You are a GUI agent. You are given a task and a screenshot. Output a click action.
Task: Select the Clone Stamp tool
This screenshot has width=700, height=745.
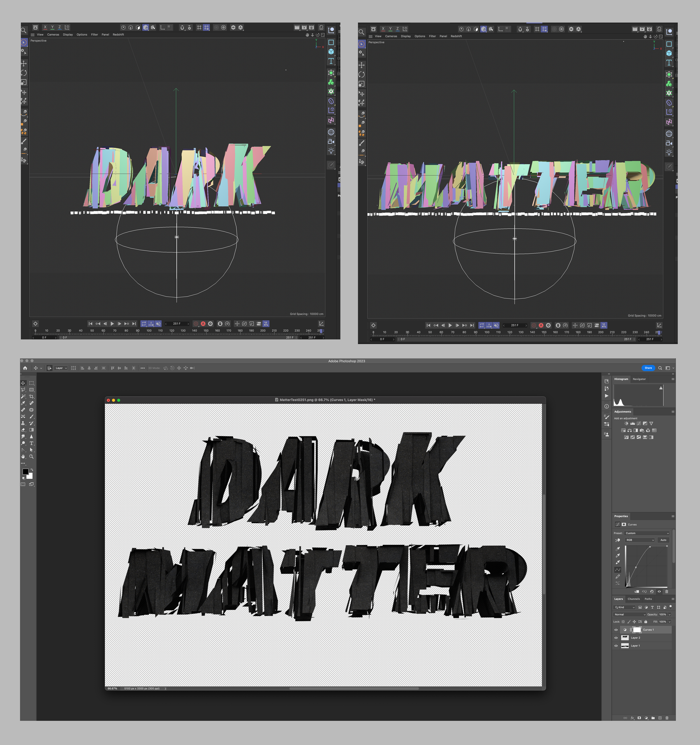tap(23, 423)
